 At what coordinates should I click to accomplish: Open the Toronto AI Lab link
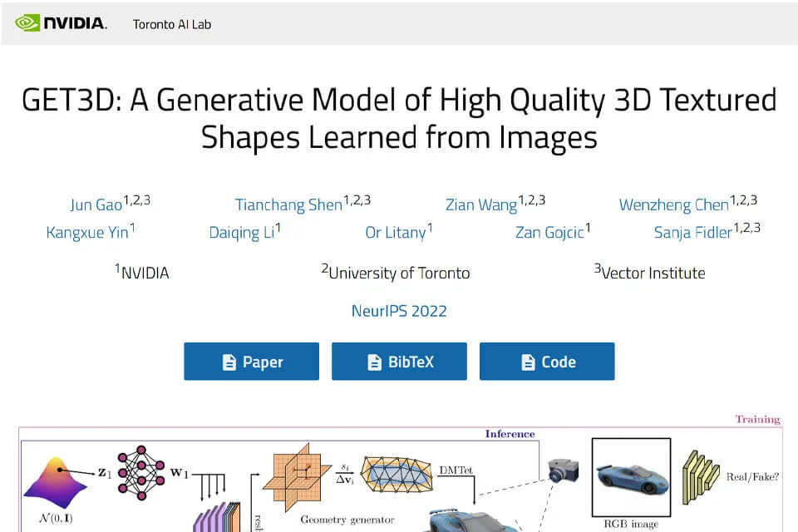[x=172, y=24]
